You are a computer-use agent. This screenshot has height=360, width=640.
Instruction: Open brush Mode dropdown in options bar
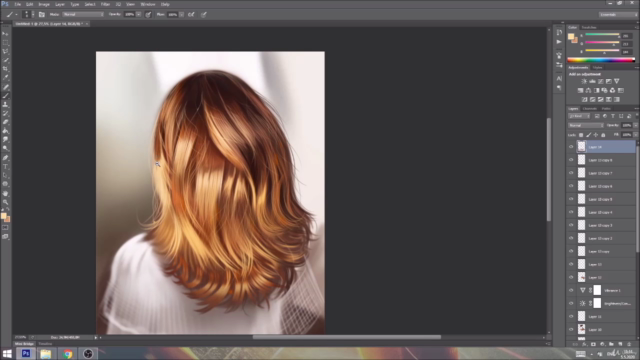pos(83,14)
